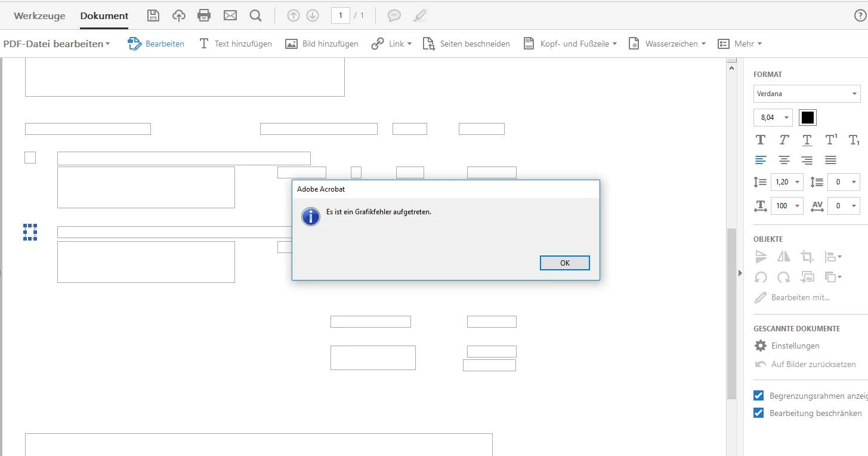Choose Text hinzufügen
Screen dimensions: 868x456
(x=235, y=44)
